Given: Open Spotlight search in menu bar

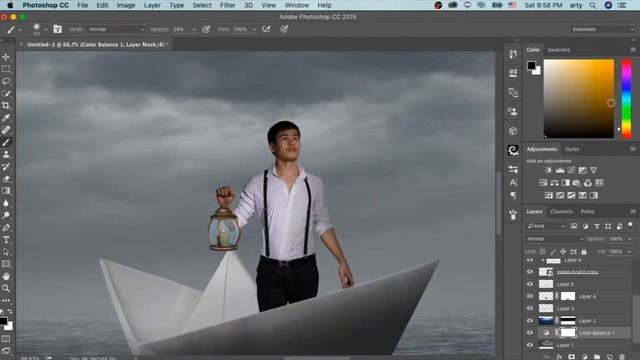Looking at the screenshot, I should tap(593, 5).
